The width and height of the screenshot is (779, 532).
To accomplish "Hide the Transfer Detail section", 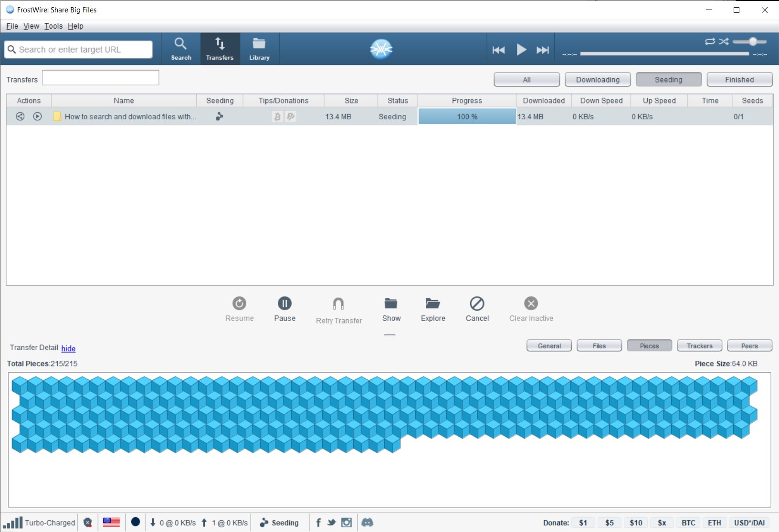I will click(x=68, y=348).
